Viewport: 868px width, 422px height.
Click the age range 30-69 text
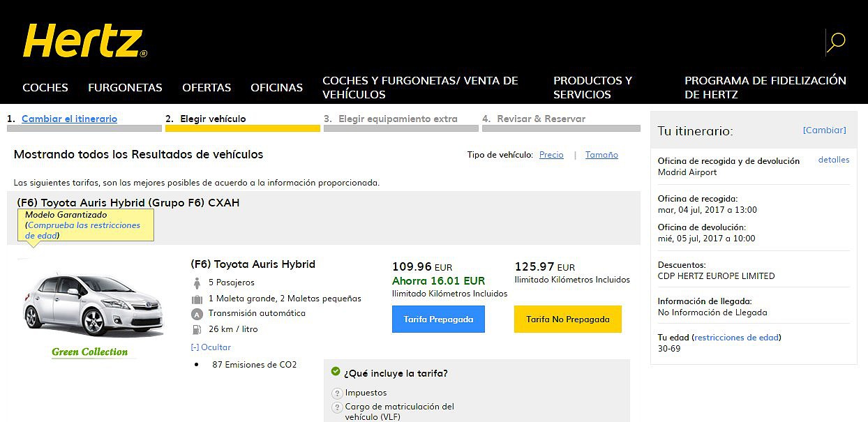pyautogui.click(x=669, y=349)
